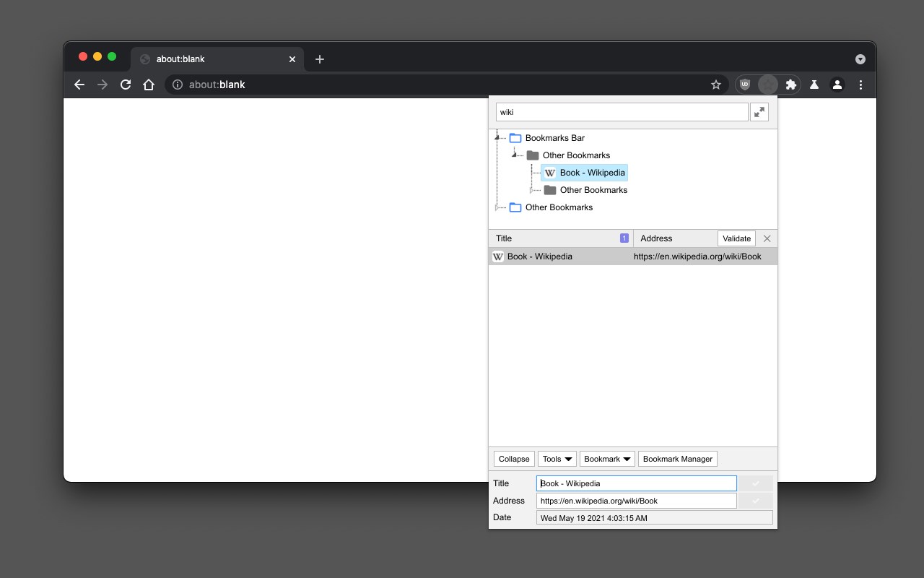Select the Bookmarks Bar tree label
Screen dimensions: 924x578
555,138
